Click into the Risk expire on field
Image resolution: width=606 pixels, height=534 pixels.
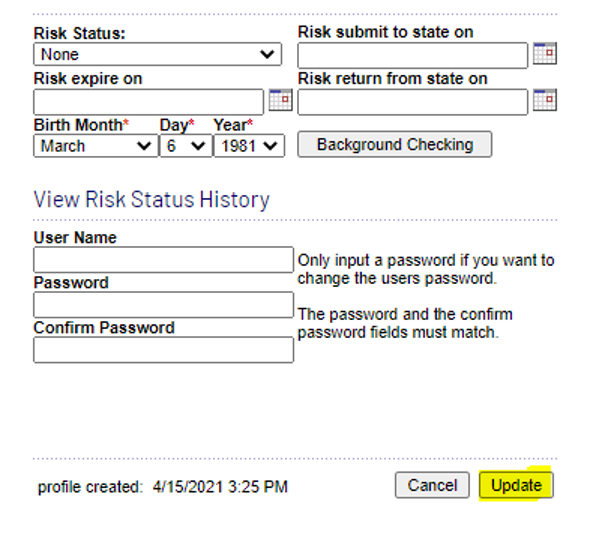[148, 101]
